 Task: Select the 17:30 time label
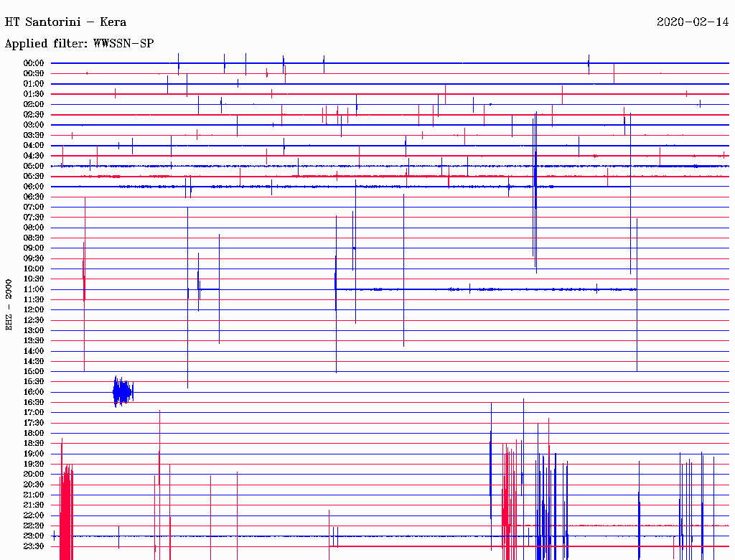point(34,423)
